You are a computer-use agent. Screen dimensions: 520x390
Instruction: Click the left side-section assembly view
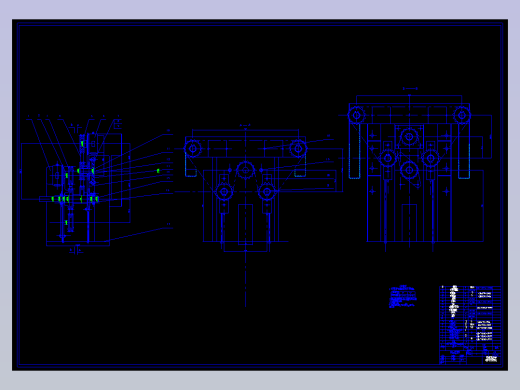coord(76,185)
